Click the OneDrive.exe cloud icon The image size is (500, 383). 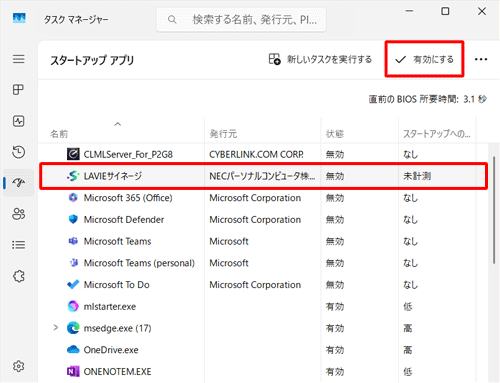73,349
